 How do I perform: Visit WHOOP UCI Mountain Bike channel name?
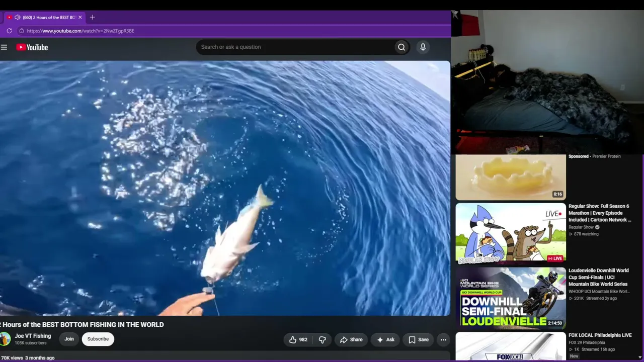pyautogui.click(x=599, y=292)
